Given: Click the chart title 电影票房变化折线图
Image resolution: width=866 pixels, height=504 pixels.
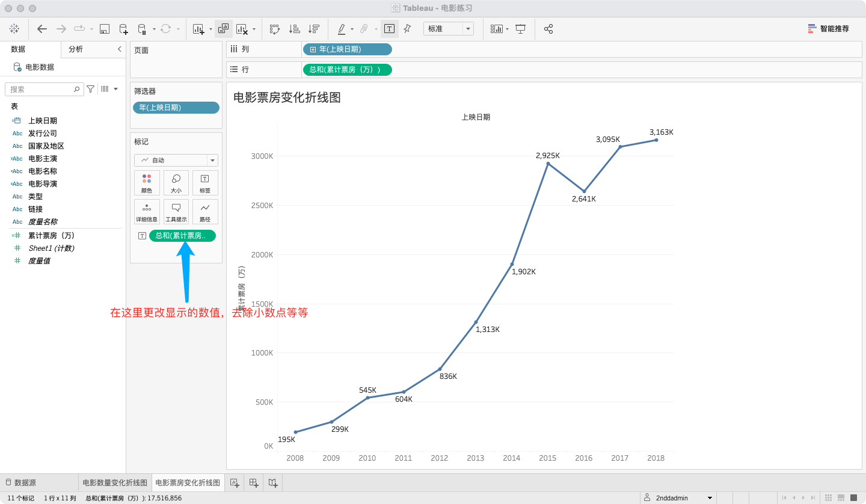Looking at the screenshot, I should click(x=287, y=97).
